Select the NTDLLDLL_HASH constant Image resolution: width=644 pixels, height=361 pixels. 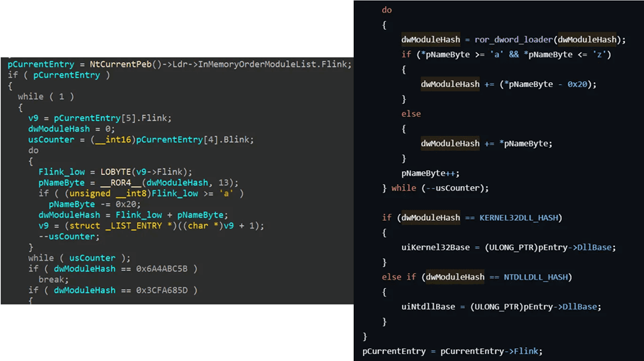pos(536,277)
